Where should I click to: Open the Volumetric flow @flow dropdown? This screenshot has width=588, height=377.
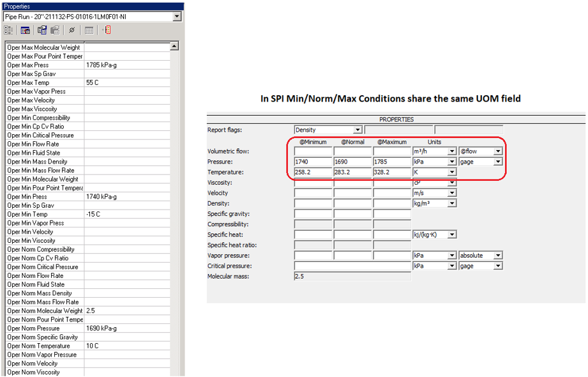(498, 152)
